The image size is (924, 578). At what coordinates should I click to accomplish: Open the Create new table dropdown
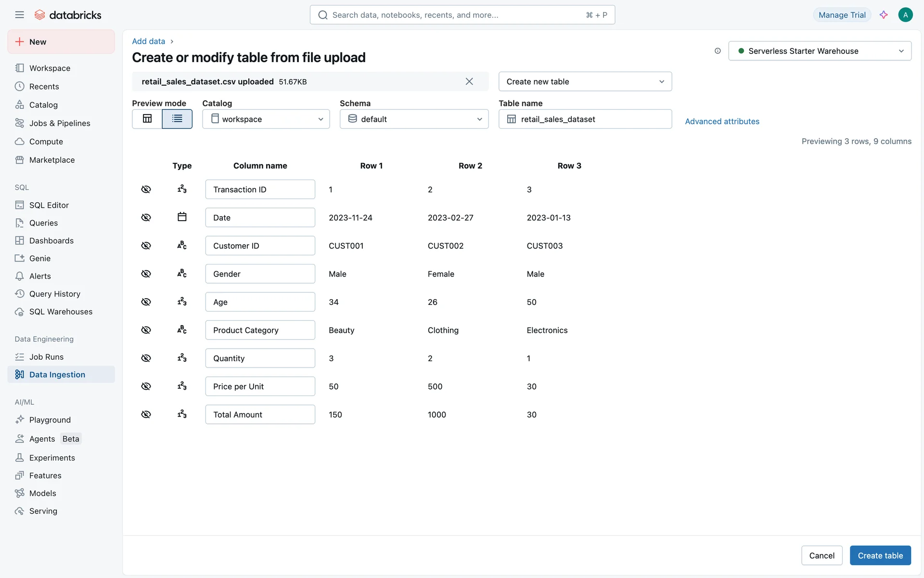(585, 81)
